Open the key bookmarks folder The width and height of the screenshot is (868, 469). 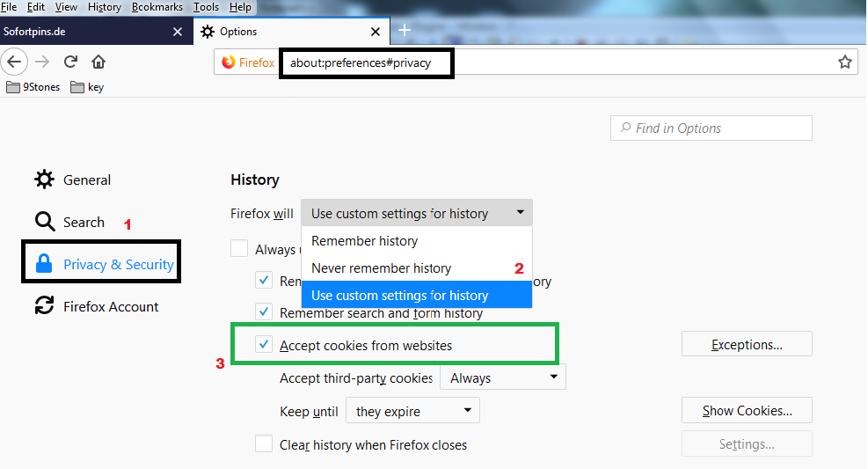(x=87, y=87)
